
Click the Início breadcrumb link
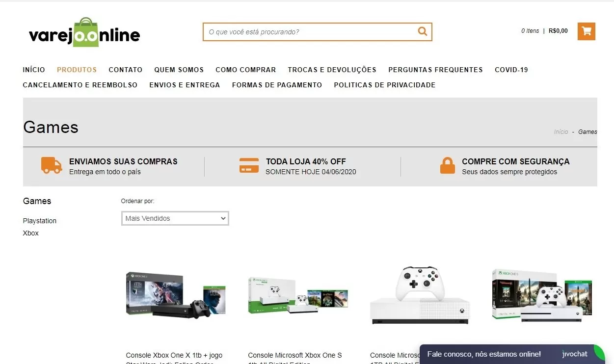(561, 132)
